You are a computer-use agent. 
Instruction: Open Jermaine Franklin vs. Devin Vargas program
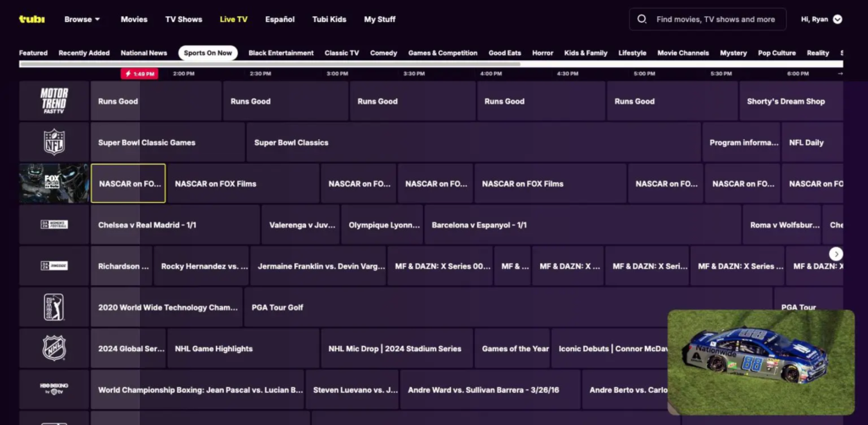pos(318,266)
